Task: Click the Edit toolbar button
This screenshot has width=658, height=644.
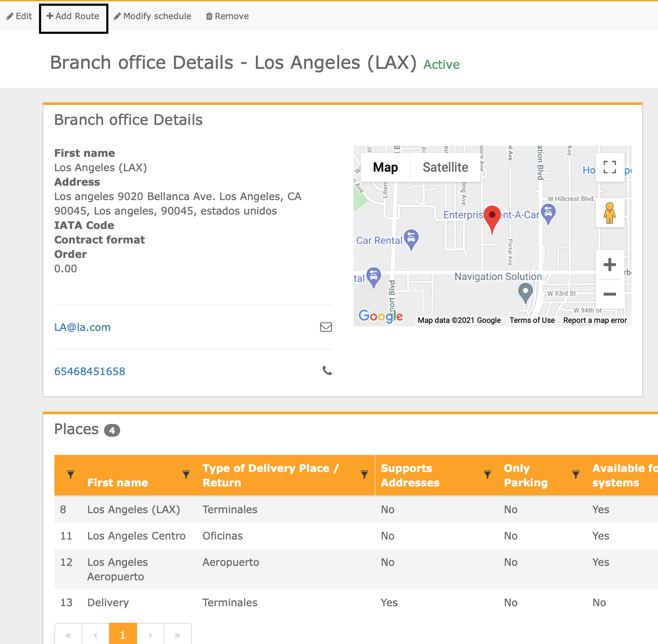Action: [19, 16]
